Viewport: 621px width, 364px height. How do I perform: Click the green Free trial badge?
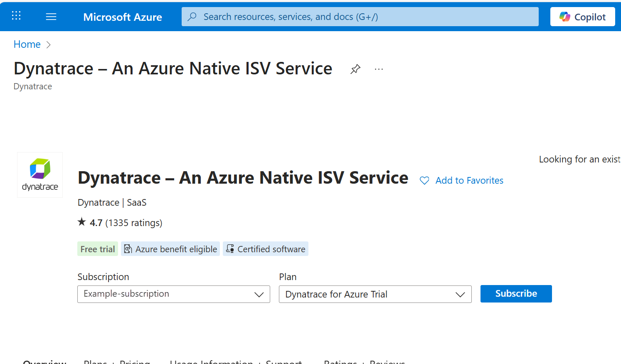pyautogui.click(x=98, y=249)
